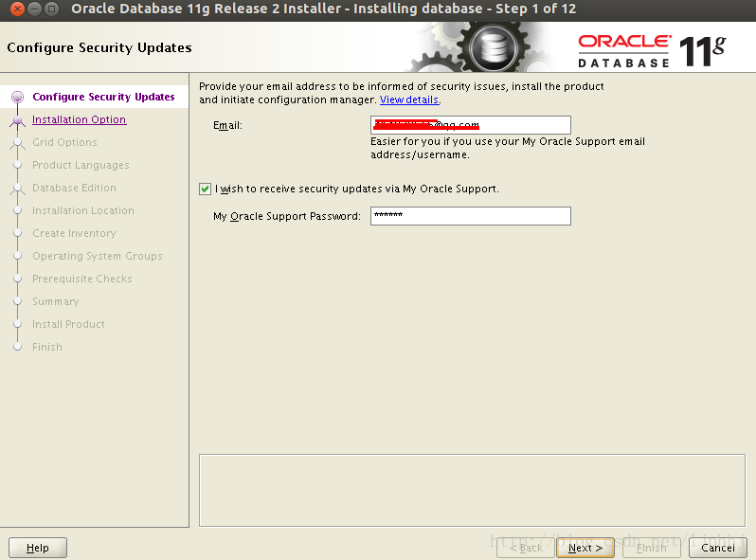Close the installer window with red button
756x560 pixels.
17,9
